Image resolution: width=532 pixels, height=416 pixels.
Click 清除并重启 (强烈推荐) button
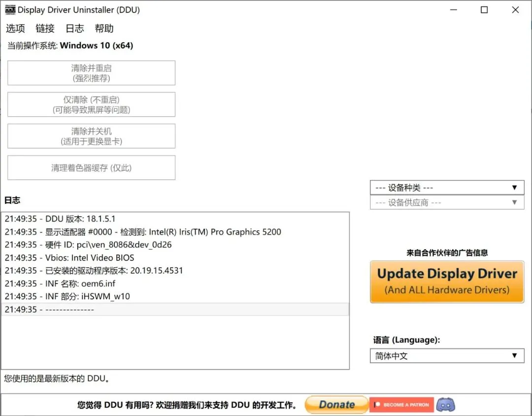point(91,73)
